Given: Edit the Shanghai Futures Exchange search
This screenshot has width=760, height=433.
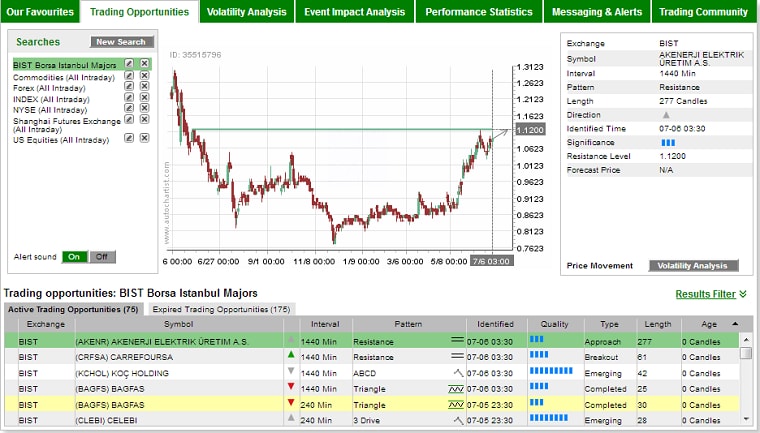Looking at the screenshot, I should click(129, 119).
